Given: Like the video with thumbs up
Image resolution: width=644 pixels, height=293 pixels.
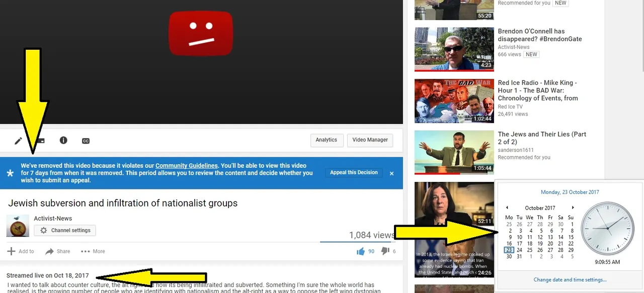Looking at the screenshot, I should [365, 251].
